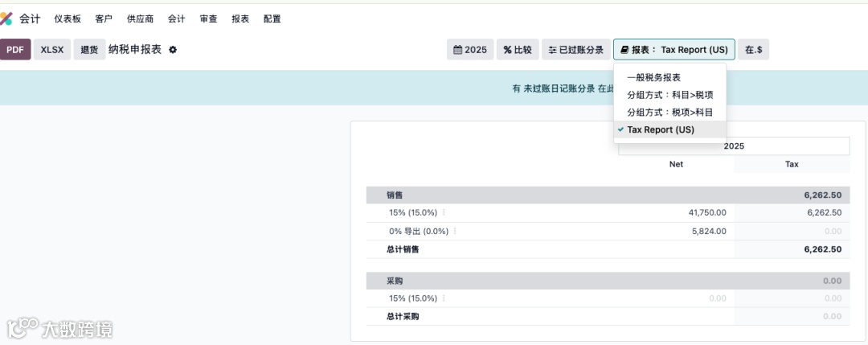Click the kebab menu beside 销售 15% row
The height and width of the screenshot is (345, 868).
(x=444, y=213)
